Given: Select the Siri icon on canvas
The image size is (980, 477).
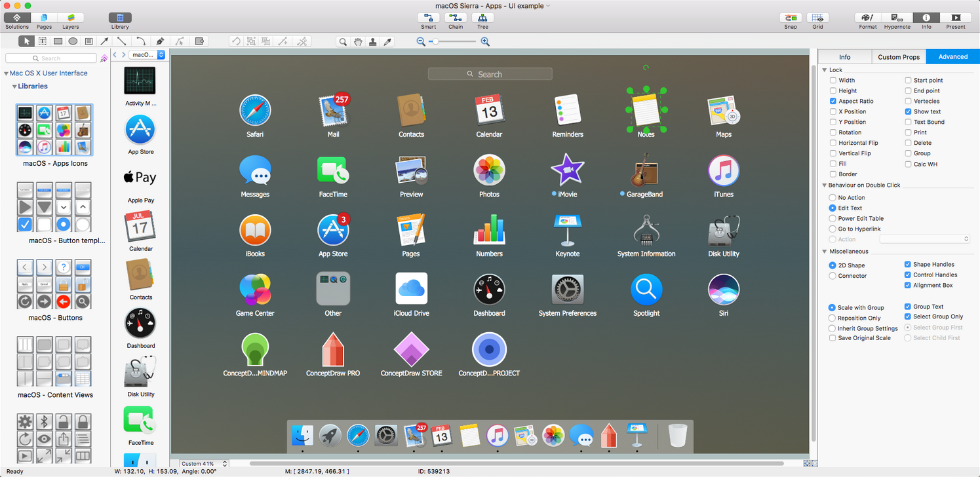Looking at the screenshot, I should (724, 290).
